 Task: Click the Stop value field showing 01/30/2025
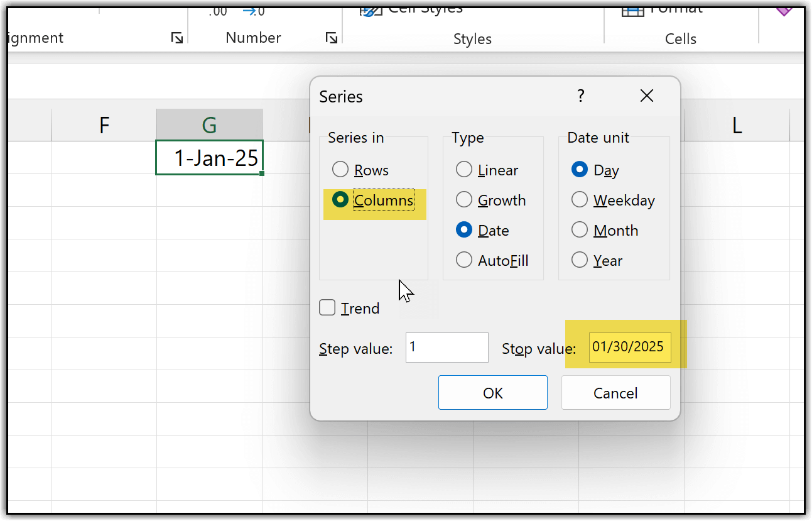(x=629, y=348)
